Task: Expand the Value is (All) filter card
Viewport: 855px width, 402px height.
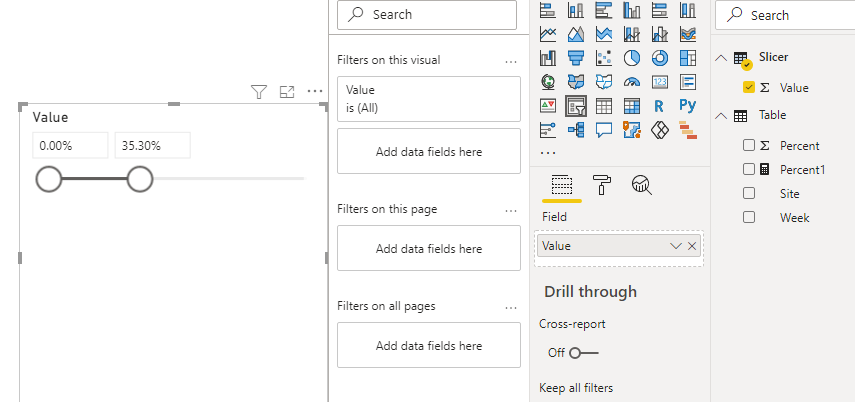Action: [x=429, y=99]
